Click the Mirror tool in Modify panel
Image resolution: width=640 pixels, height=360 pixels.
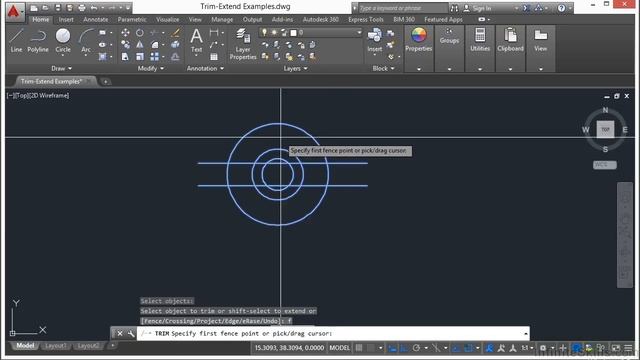(140, 44)
